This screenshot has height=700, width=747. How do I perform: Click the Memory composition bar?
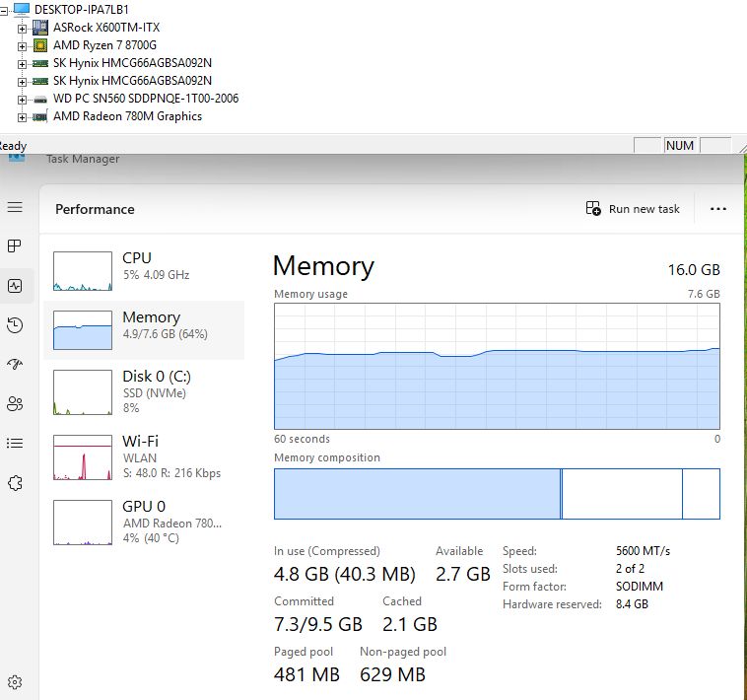(x=497, y=494)
